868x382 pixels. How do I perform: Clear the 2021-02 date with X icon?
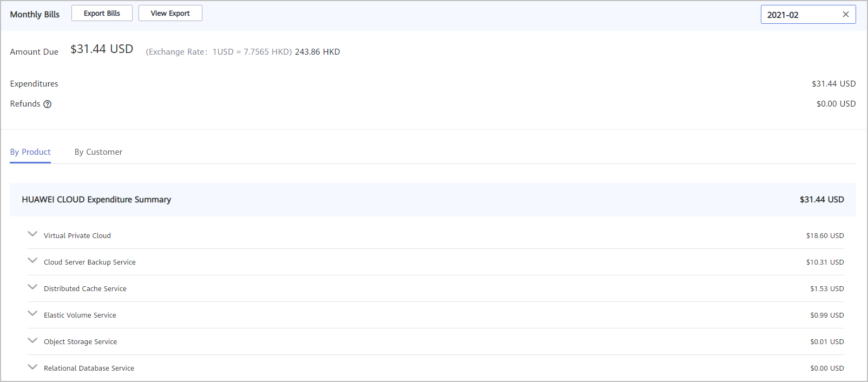pos(845,15)
